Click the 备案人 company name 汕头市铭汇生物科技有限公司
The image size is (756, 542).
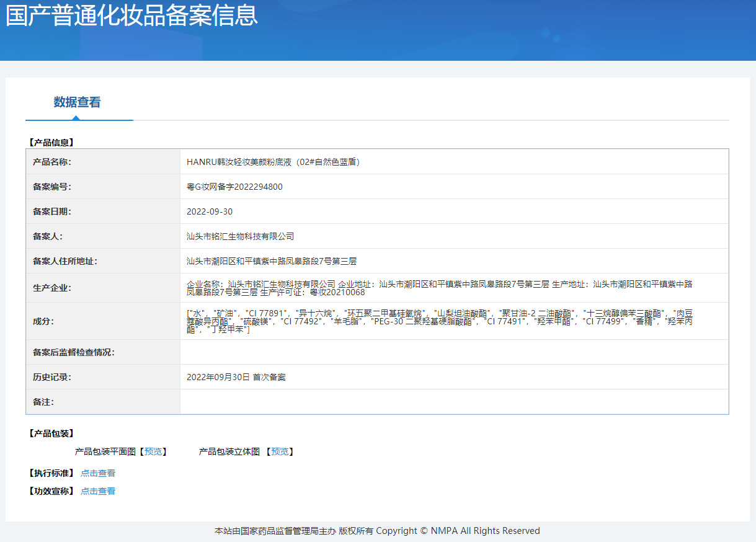[x=240, y=236]
